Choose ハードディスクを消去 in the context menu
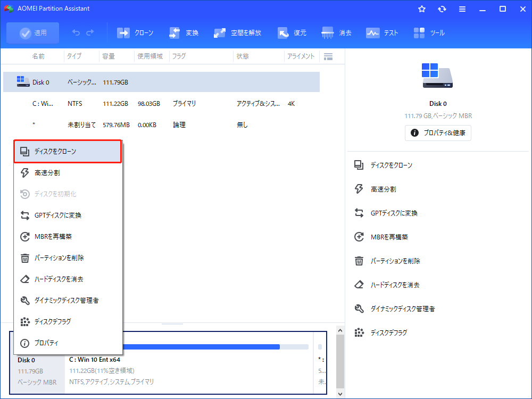The height and width of the screenshot is (399, 532). [x=68, y=279]
